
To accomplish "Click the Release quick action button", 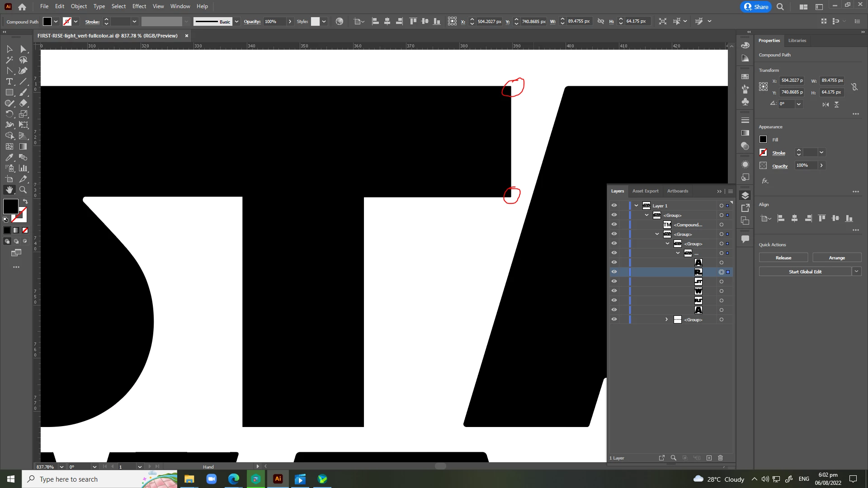I will coord(783,258).
